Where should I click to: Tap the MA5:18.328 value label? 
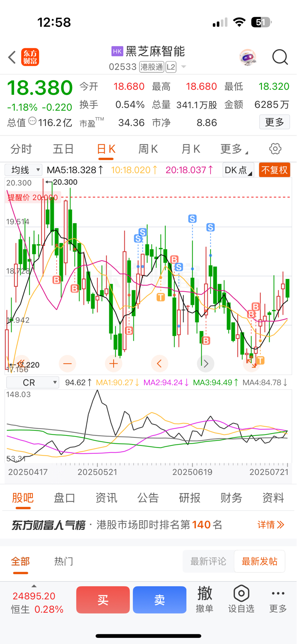[x=75, y=170]
